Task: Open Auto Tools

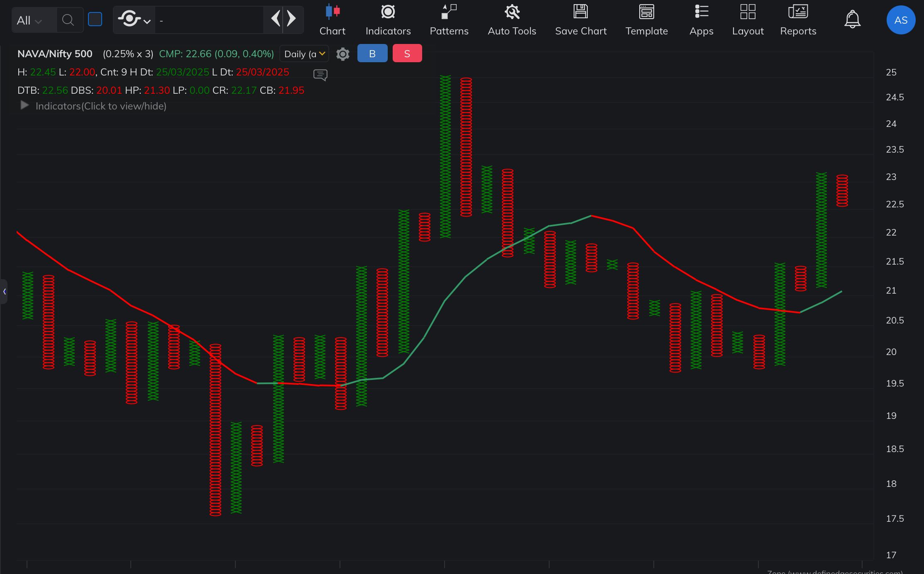Action: click(511, 19)
